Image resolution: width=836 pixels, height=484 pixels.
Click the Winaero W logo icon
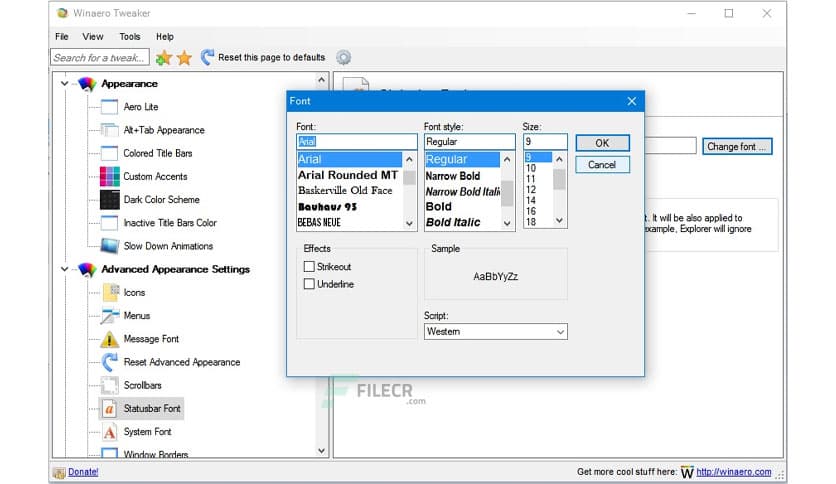click(687, 472)
